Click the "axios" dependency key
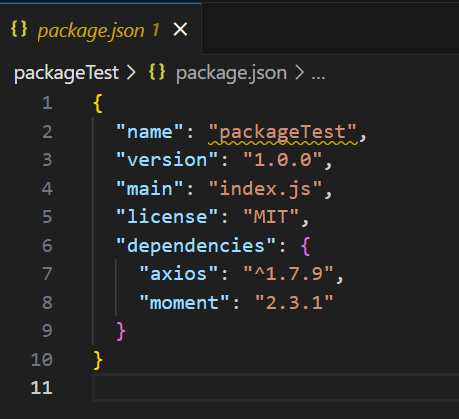Image resolution: width=459 pixels, height=419 pixels. point(179,274)
